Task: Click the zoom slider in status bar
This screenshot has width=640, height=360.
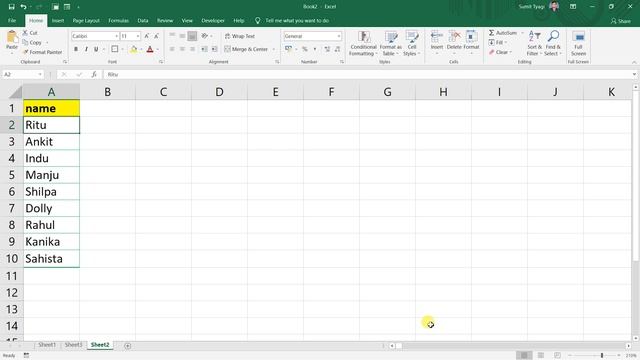Action: click(602, 356)
